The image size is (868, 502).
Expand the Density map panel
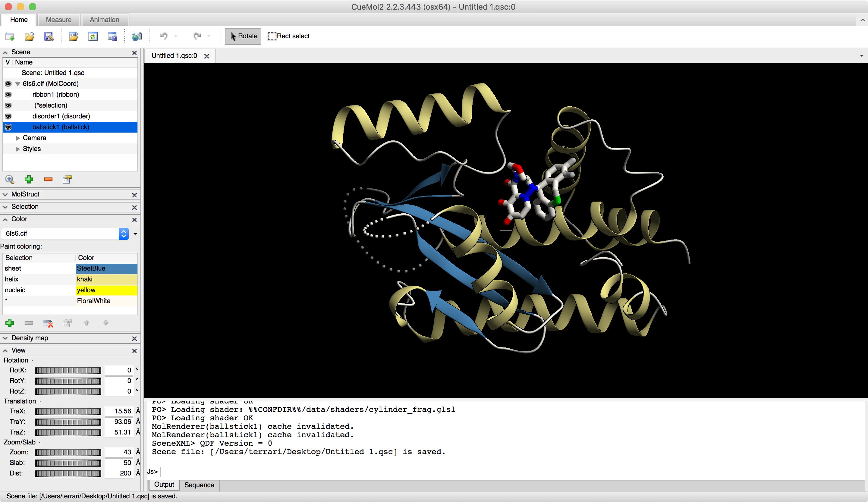tap(5, 338)
